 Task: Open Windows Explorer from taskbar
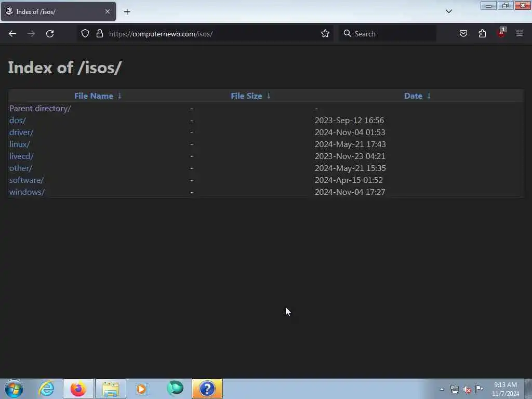[111, 389]
